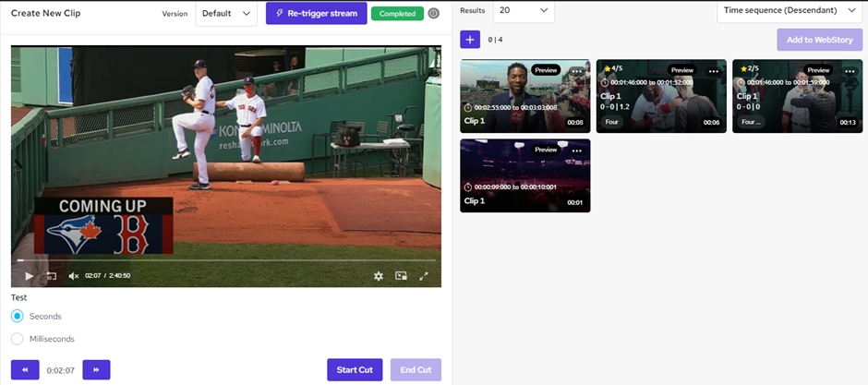Click the Create New Clip heading

[46, 13]
